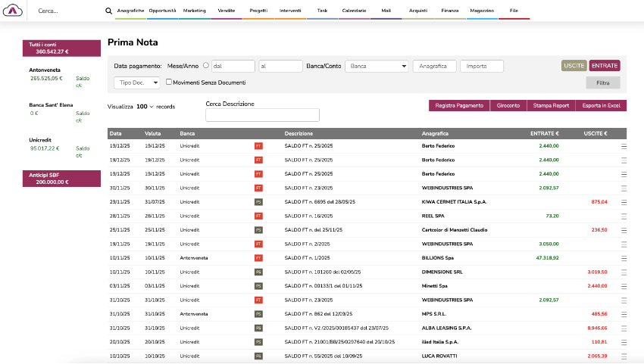Open the Finanza menu
Screen dimensions: 644x364
449,11
